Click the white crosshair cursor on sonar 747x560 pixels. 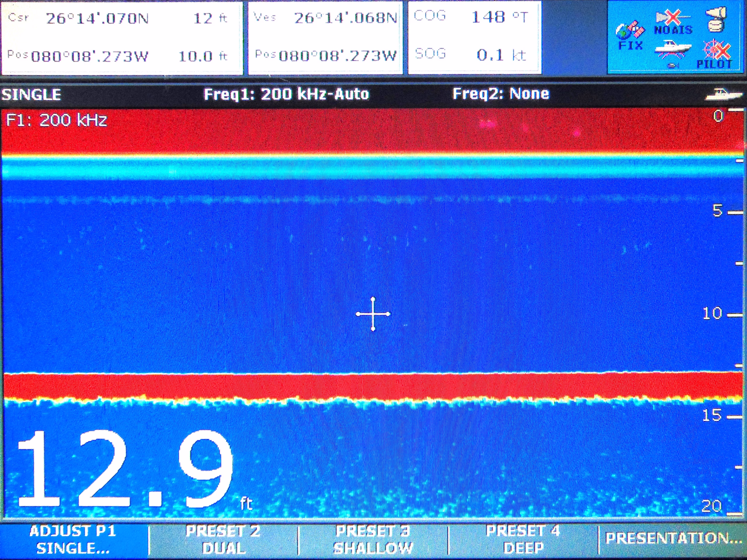coord(373,314)
